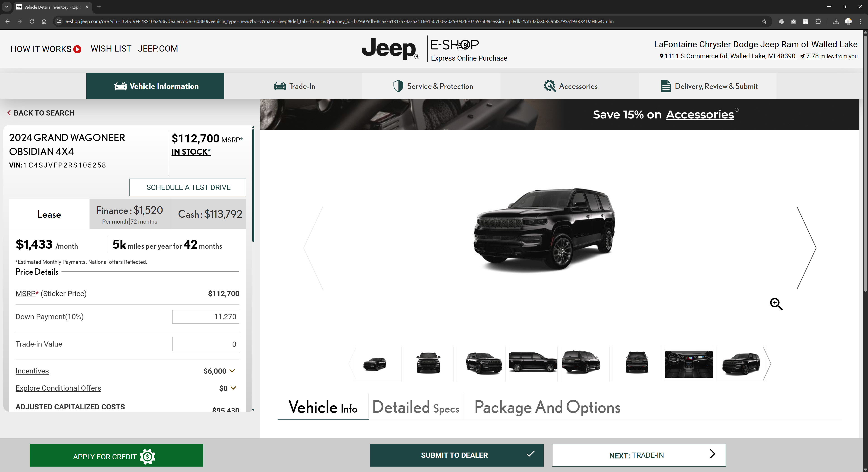Switch to Package And Options tab
This screenshot has width=868, height=472.
coord(547,407)
